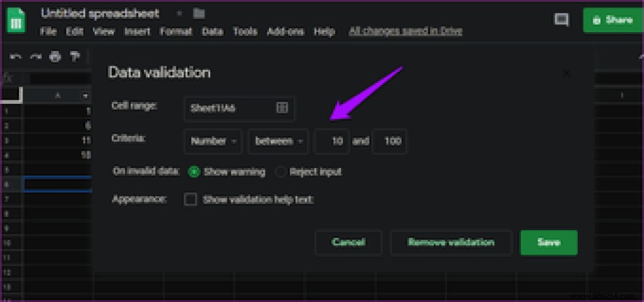Viewport: 644px width, 302px height.
Task: Open All changes saved in Drive link
Action: pos(405,31)
